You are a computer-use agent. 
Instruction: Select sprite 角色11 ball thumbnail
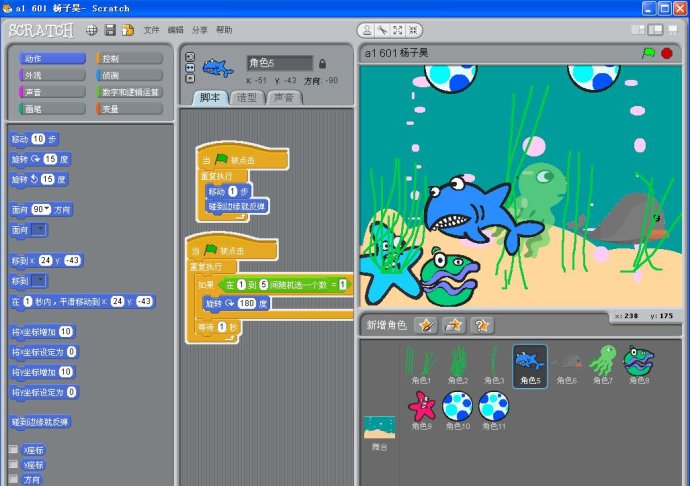[494, 411]
